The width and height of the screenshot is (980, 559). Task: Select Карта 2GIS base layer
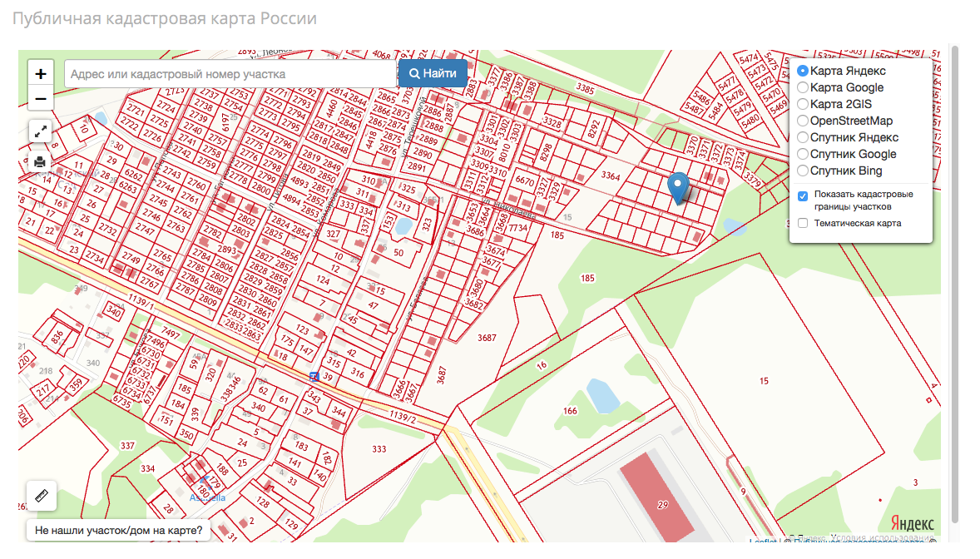click(803, 104)
